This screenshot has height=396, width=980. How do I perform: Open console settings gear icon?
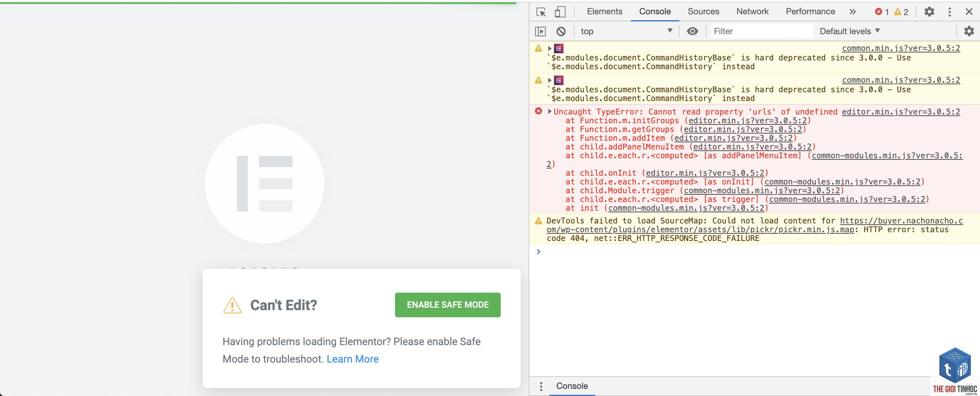(x=969, y=31)
